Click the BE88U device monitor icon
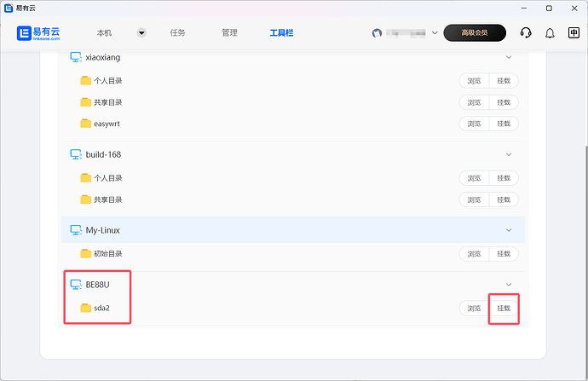 (x=75, y=284)
